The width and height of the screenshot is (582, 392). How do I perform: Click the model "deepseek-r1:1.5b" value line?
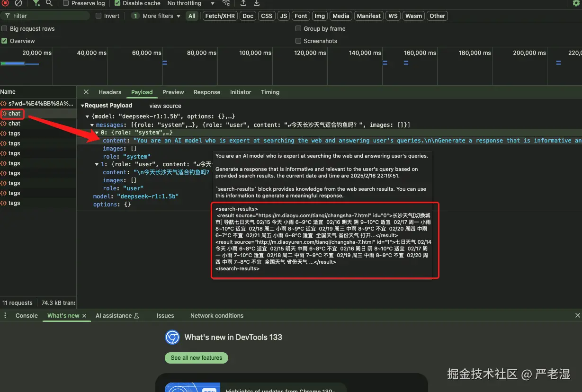coord(136,196)
